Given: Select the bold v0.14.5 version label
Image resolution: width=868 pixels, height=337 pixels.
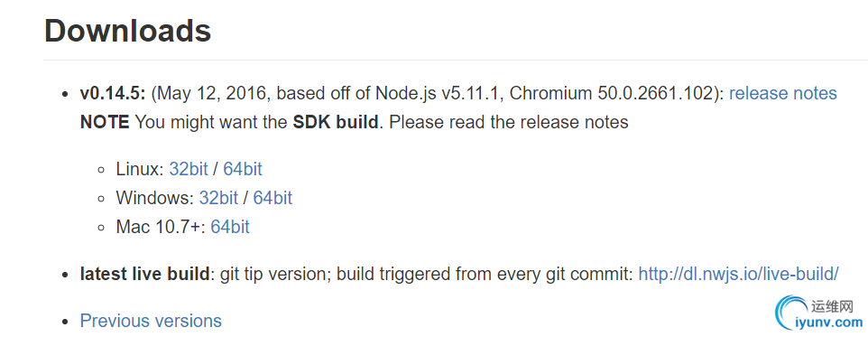Looking at the screenshot, I should coord(113,93).
